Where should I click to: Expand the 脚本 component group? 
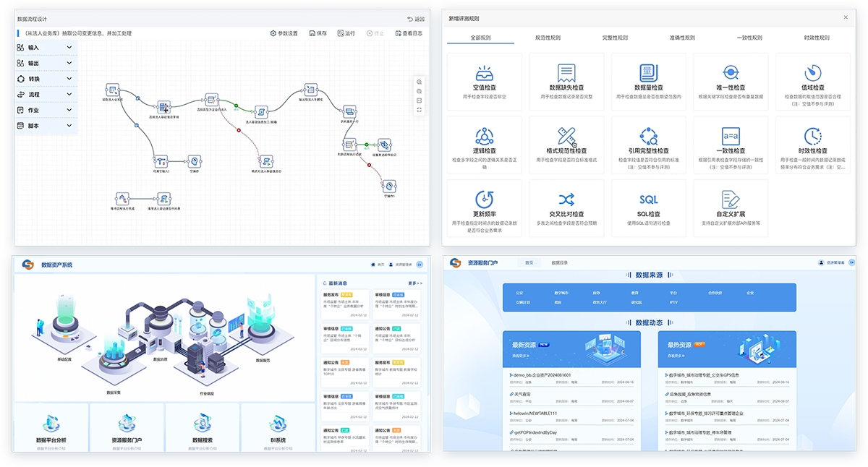pos(46,126)
